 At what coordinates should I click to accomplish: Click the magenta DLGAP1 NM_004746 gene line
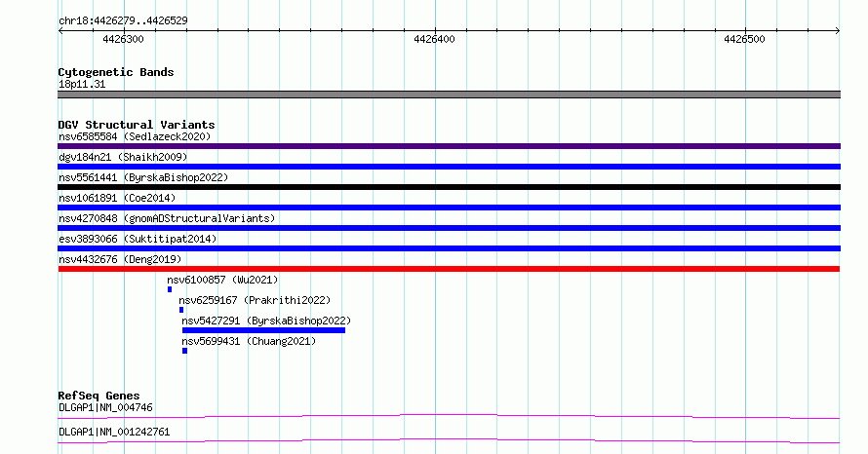[449, 416]
